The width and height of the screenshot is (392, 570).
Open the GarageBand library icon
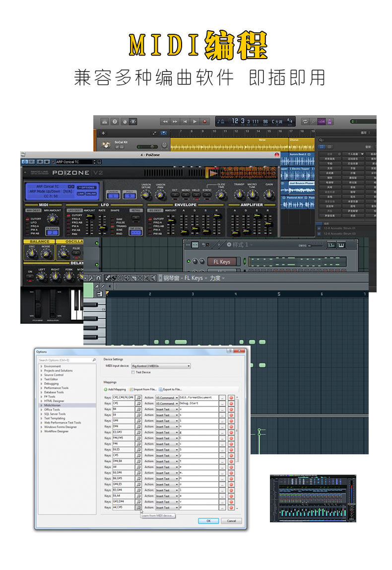105,122
